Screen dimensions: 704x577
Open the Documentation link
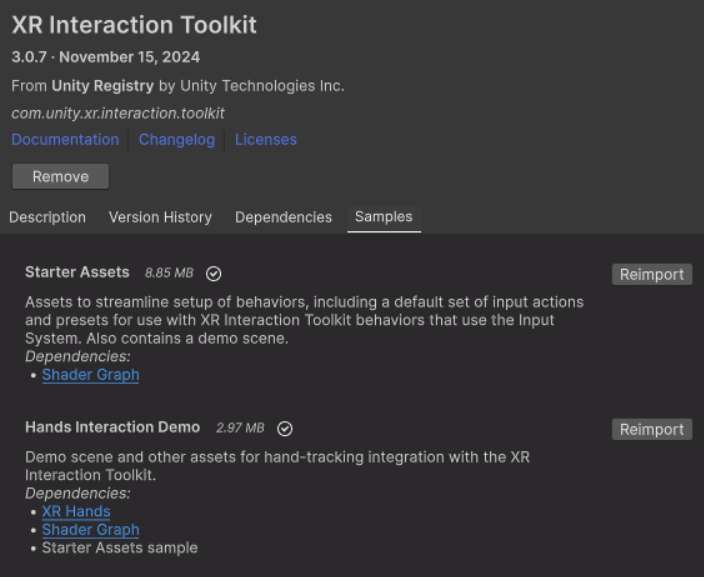(65, 140)
